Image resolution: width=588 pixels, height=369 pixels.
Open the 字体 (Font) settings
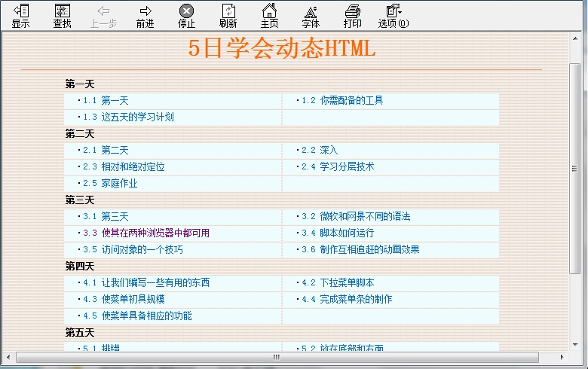point(311,16)
